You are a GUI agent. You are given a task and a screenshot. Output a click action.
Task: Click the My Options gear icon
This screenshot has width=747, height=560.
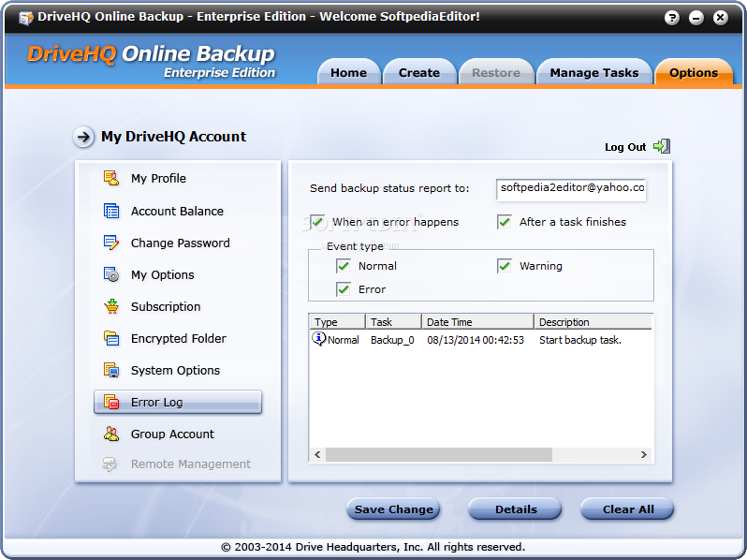click(x=111, y=274)
